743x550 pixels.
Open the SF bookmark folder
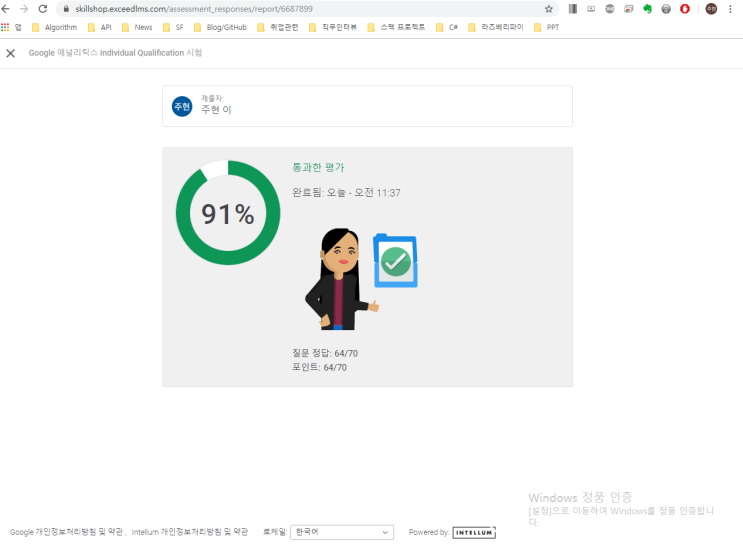(173, 27)
